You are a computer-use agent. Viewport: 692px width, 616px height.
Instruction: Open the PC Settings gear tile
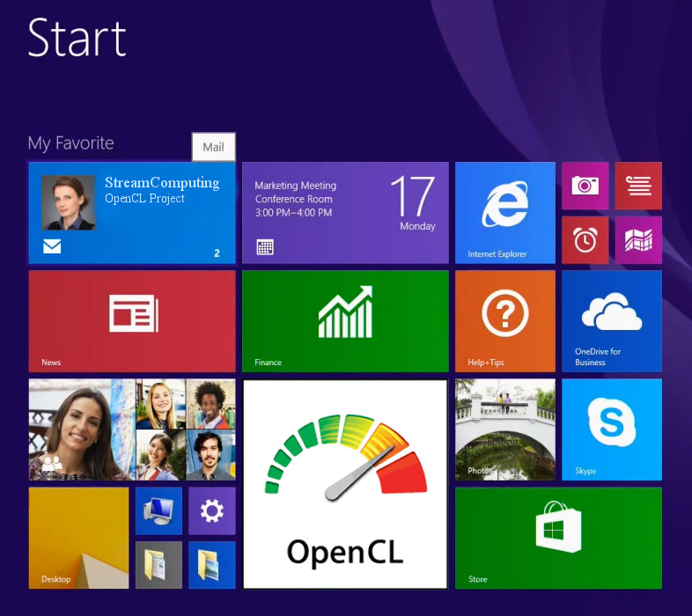point(212,511)
